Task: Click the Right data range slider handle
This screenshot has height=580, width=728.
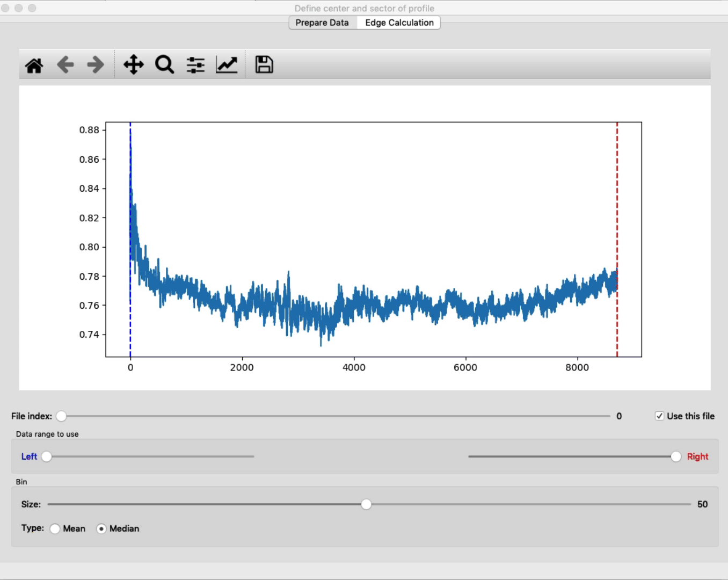Action: point(676,456)
